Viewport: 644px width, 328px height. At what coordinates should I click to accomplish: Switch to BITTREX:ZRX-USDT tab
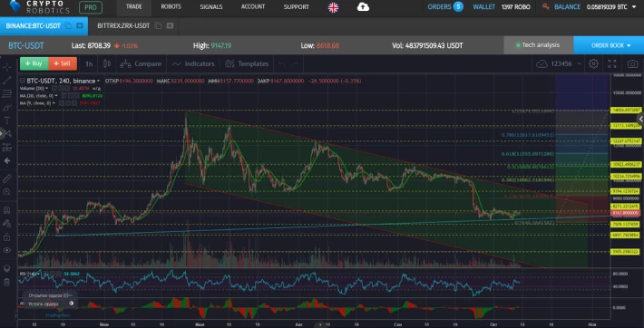(x=123, y=25)
